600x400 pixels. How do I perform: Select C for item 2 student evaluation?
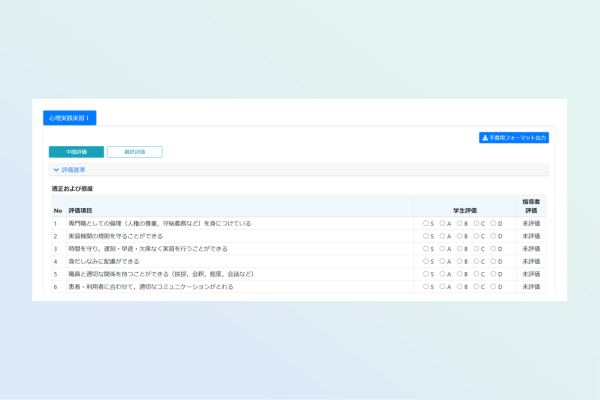click(478, 236)
